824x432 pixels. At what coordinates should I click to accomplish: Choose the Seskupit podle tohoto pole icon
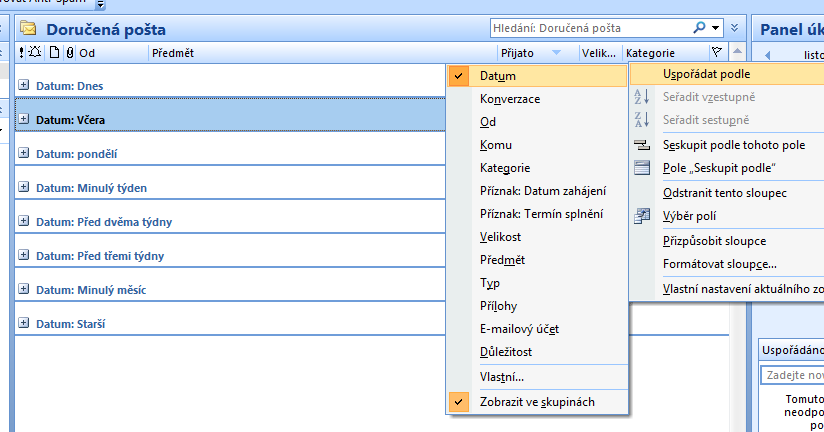(642, 145)
